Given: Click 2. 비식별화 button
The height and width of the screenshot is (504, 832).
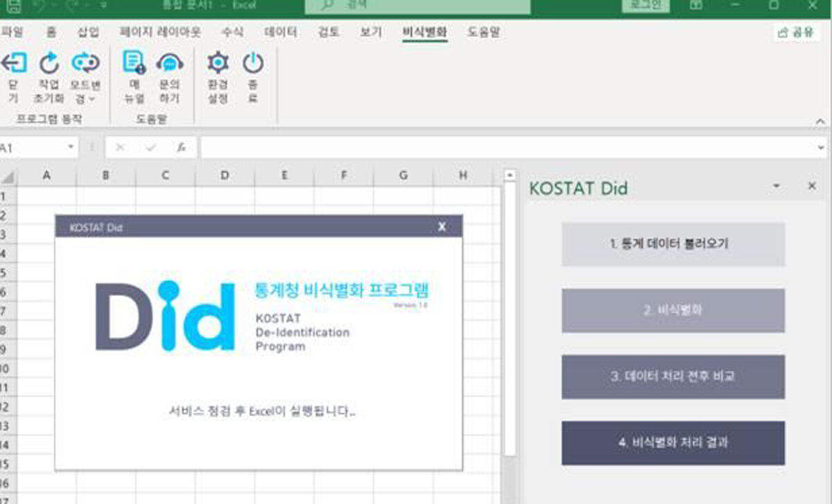Looking at the screenshot, I should (x=673, y=311).
